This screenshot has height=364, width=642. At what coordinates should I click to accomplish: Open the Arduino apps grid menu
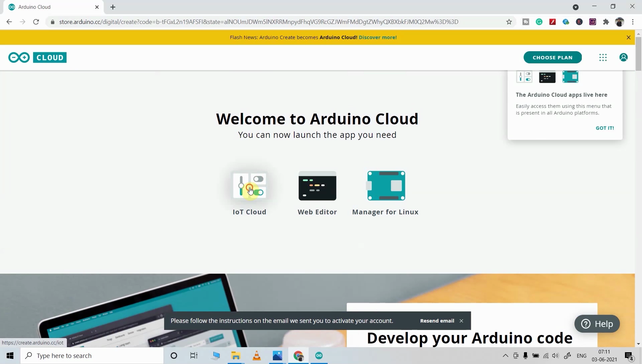click(x=603, y=57)
